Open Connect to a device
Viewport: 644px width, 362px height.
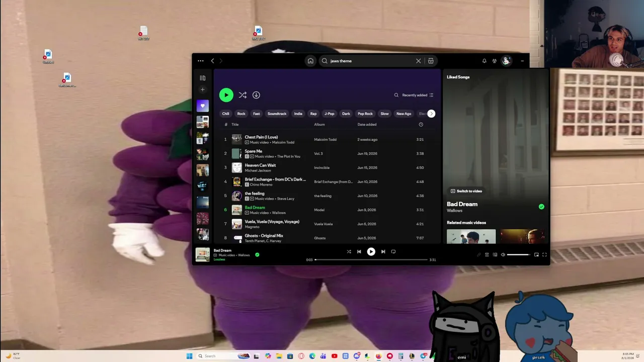tap(495, 255)
